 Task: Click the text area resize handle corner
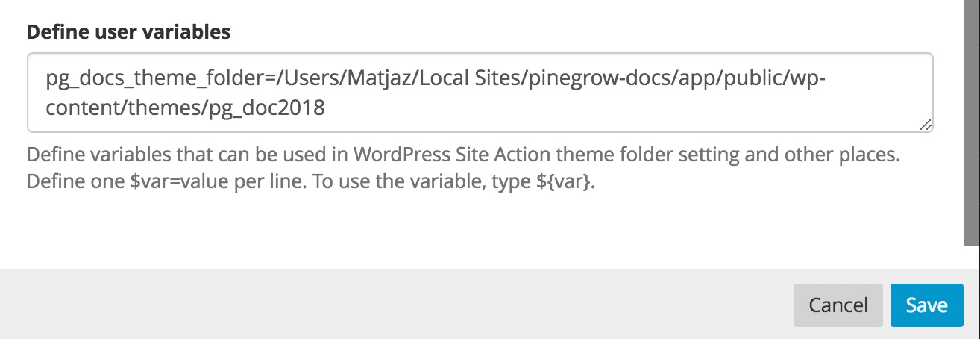[926, 126]
